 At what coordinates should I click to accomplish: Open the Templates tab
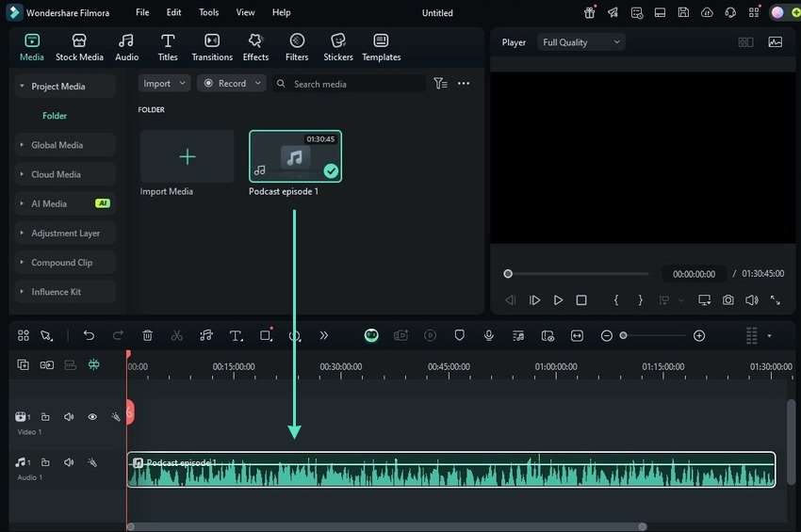tap(381, 47)
